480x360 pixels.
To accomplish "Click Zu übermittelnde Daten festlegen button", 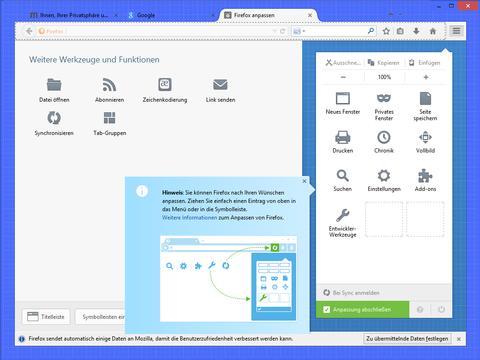I will click(x=407, y=338).
